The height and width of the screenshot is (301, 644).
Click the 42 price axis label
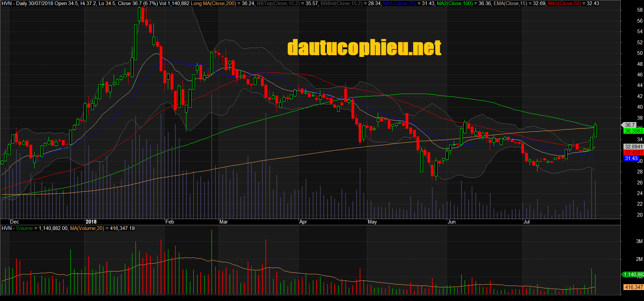tap(640, 96)
